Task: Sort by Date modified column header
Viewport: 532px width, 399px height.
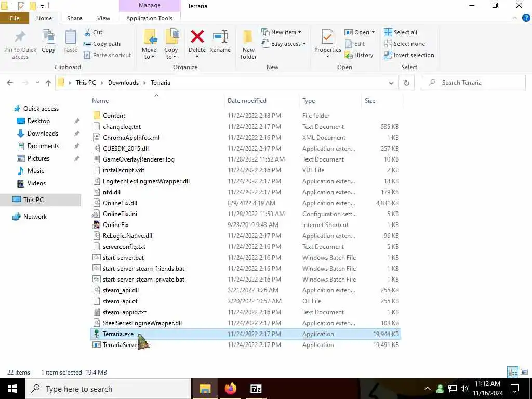Action: tap(247, 101)
